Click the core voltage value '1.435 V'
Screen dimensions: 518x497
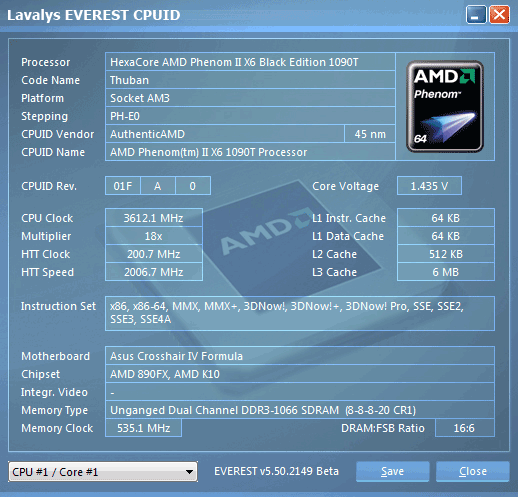(429, 186)
